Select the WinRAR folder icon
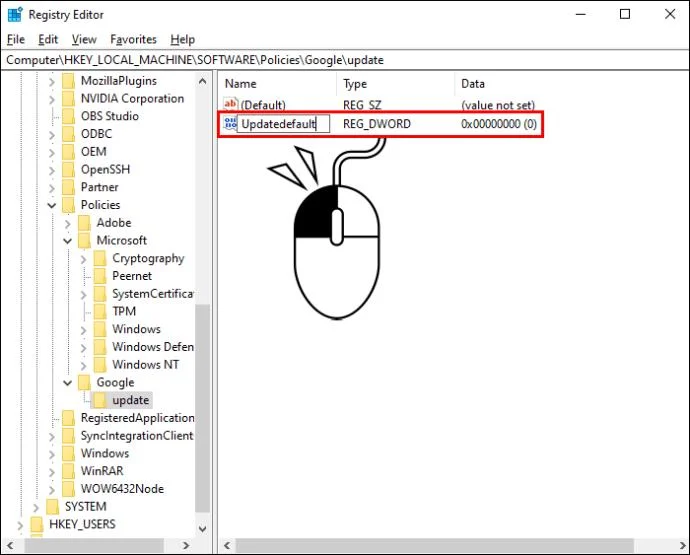This screenshot has height=555, width=690. (x=69, y=471)
